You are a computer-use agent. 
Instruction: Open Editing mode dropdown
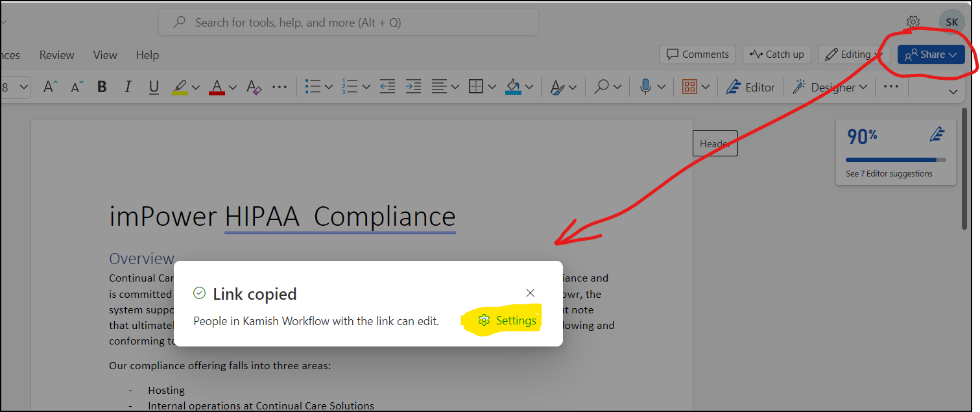pyautogui.click(x=855, y=55)
